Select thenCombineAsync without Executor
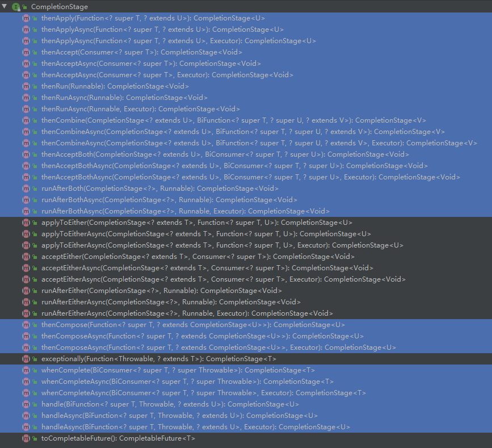The image size is (492, 448). pos(243,132)
